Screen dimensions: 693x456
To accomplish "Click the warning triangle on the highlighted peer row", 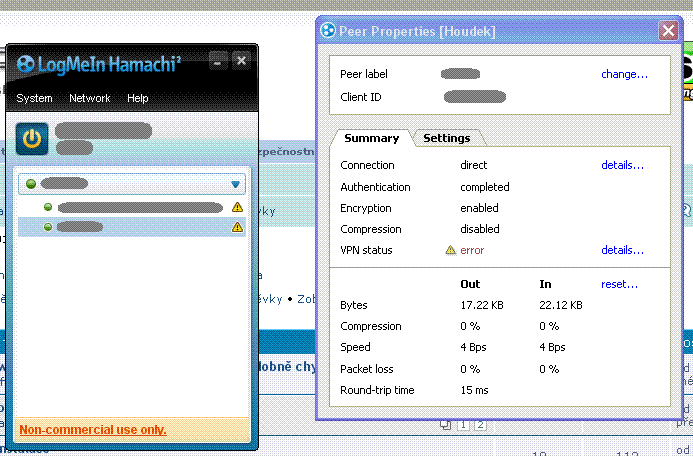I will [x=237, y=227].
